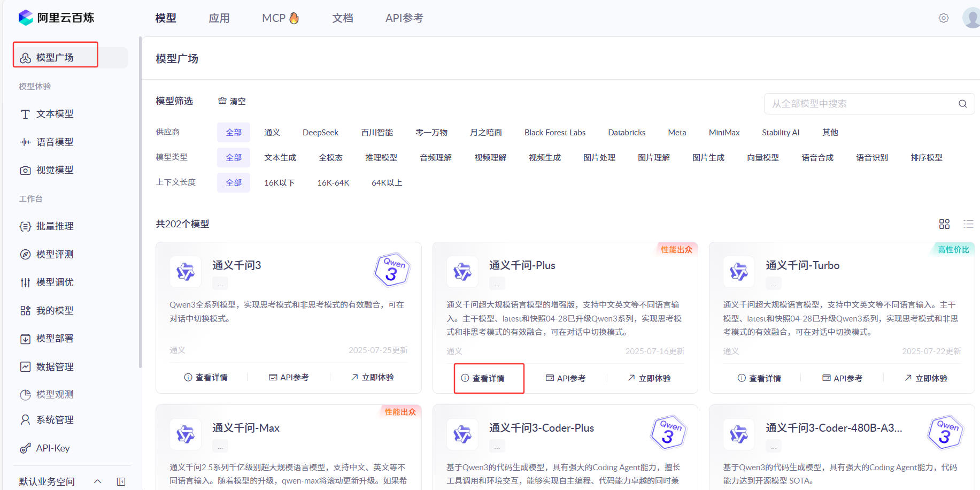Choose 16K-64K context length filter
Viewport: 980px width, 490px height.
pos(333,183)
